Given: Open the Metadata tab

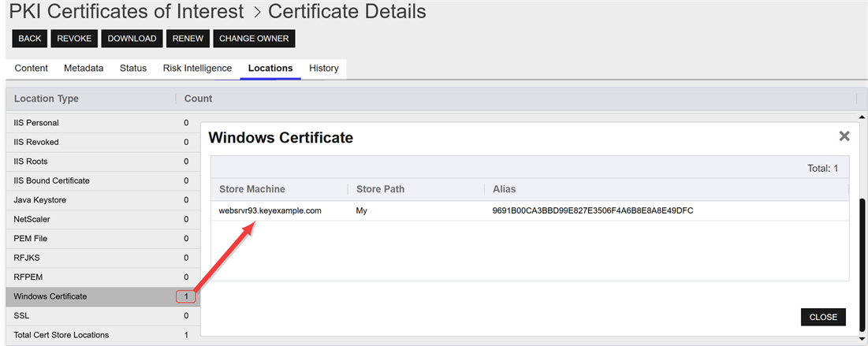Looking at the screenshot, I should pyautogui.click(x=84, y=69).
